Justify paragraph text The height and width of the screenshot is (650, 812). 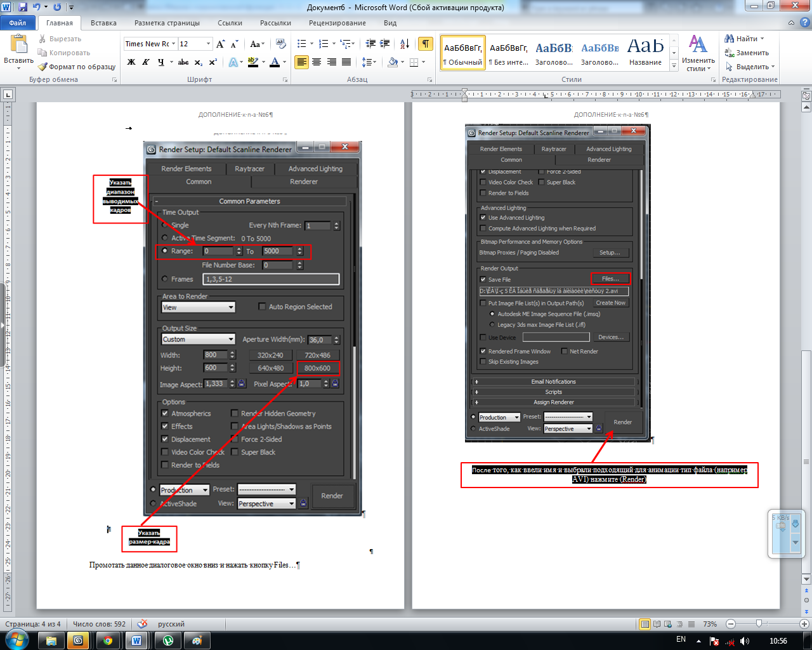click(346, 62)
